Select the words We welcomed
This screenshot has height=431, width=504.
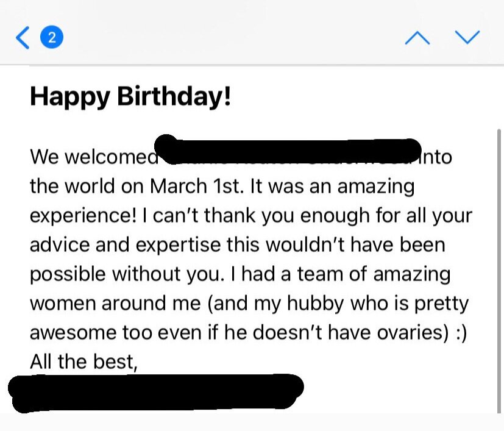[94, 157]
